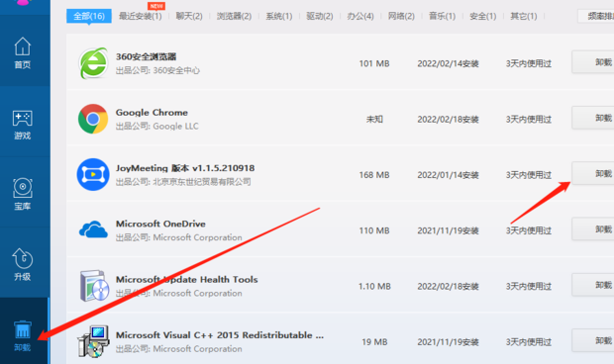Select the Microsoft OneDrive name text
The height and width of the screenshot is (364, 614).
[160, 224]
